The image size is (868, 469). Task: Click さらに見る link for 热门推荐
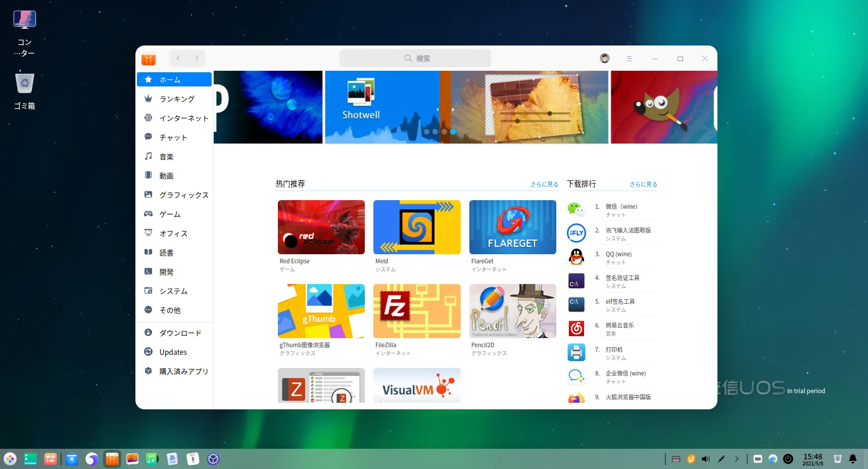[x=544, y=184]
